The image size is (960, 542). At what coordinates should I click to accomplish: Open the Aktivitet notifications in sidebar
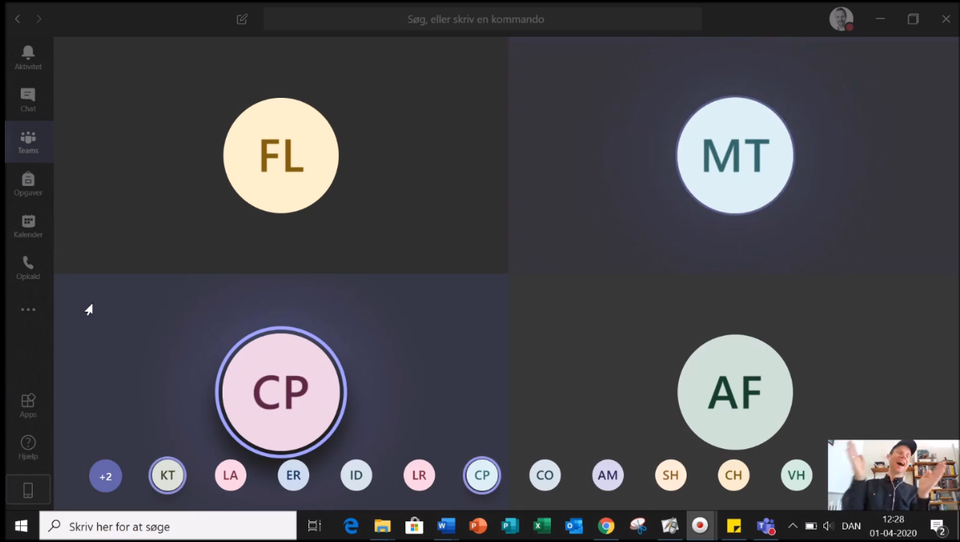[28, 56]
